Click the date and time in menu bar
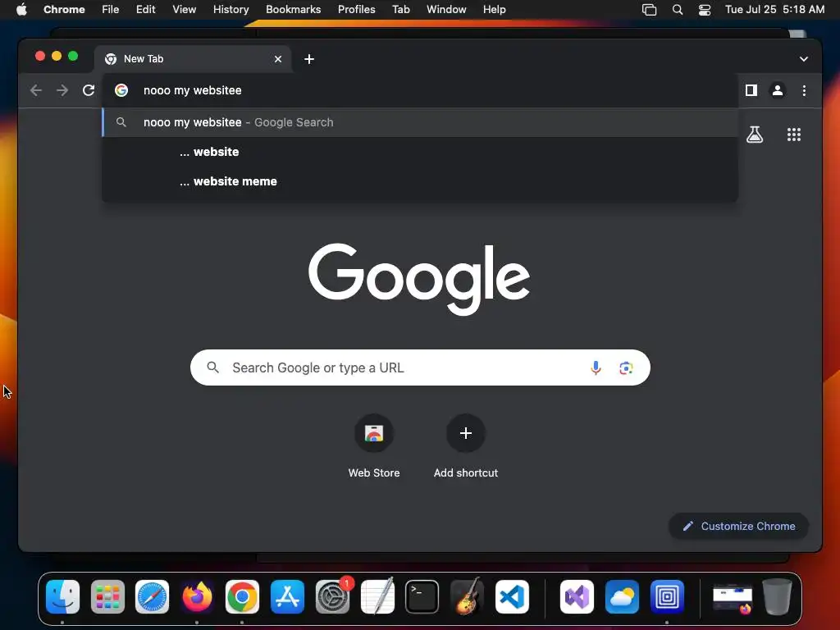The width and height of the screenshot is (840, 630). [x=774, y=10]
